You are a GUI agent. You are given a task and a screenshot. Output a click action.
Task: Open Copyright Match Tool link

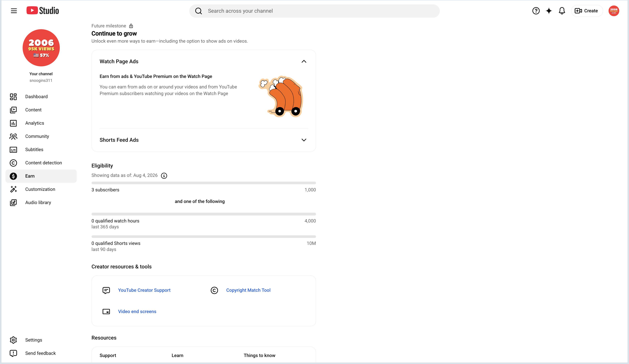pos(248,290)
